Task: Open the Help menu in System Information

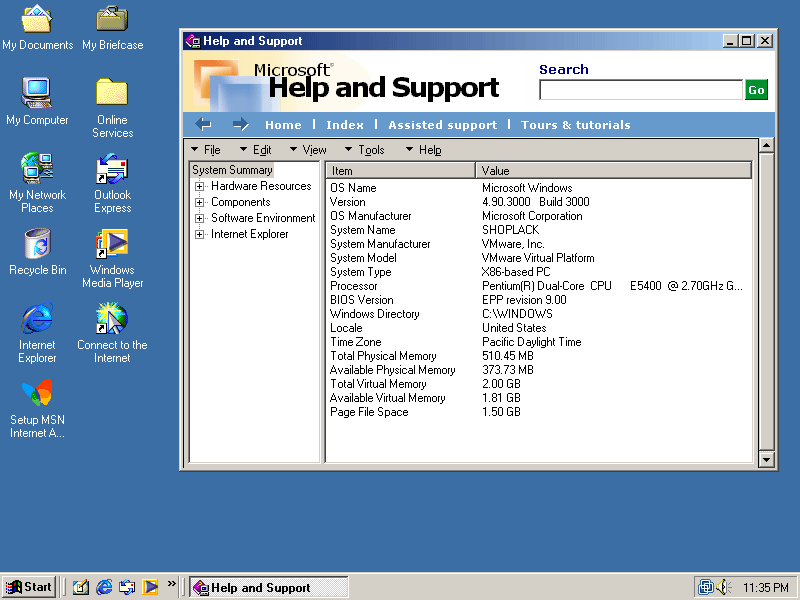Action: pos(423,149)
